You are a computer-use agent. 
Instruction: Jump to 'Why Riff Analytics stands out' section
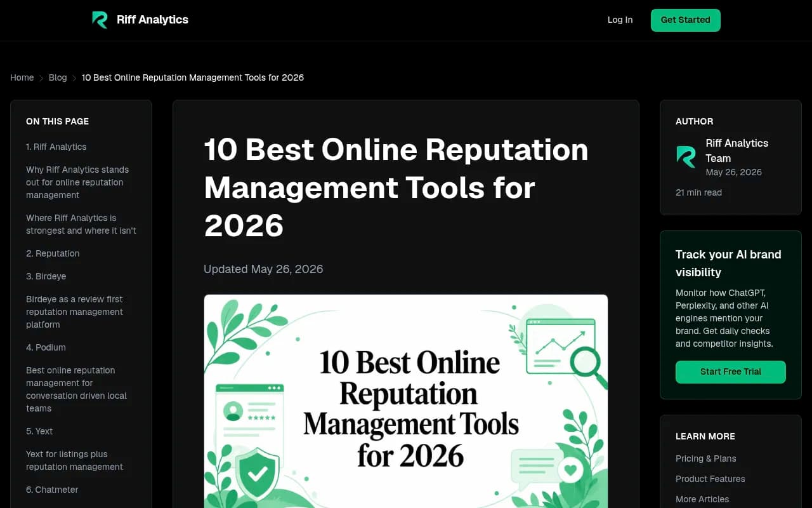(x=77, y=182)
